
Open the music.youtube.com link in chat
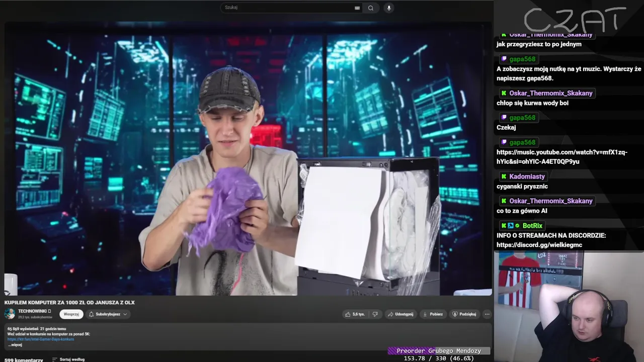(x=562, y=157)
